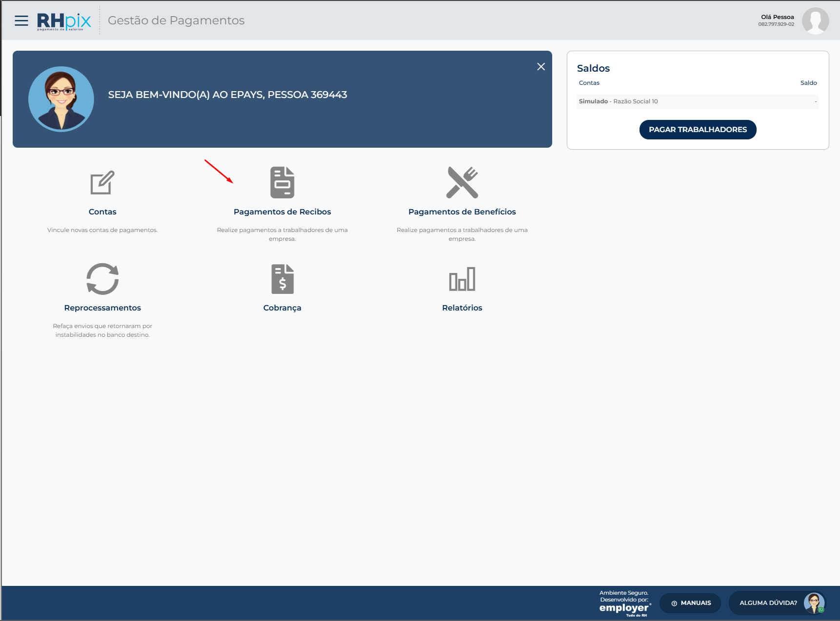
Task: Open the Pagamentos de Benefícios link
Action: (462, 212)
